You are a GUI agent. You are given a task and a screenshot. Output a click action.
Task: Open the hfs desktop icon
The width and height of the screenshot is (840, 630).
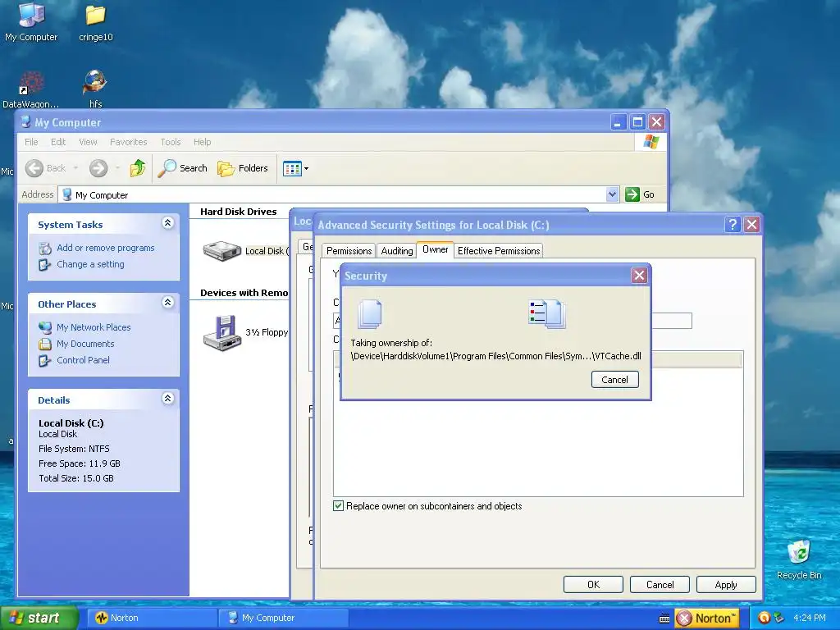[x=95, y=89]
